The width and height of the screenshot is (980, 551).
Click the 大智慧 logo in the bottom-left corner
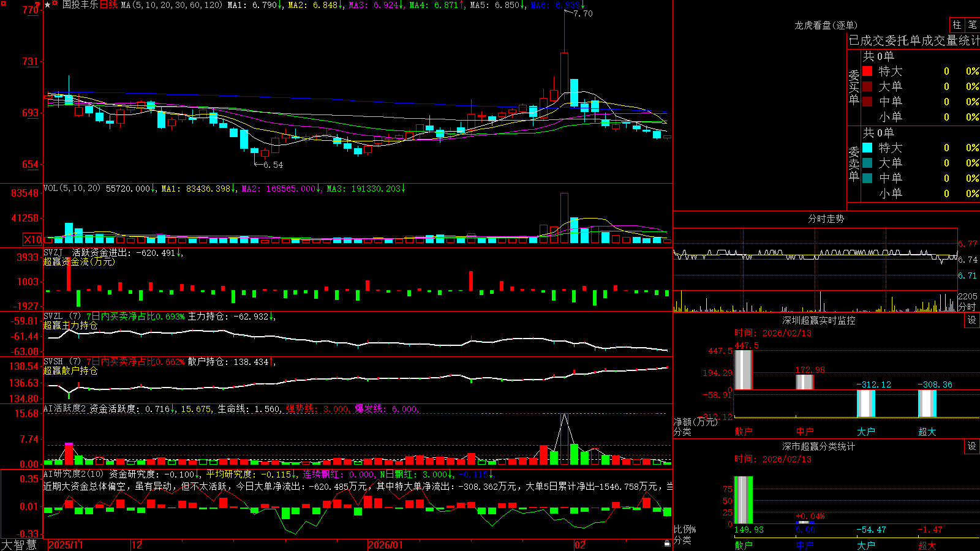[x=19, y=544]
